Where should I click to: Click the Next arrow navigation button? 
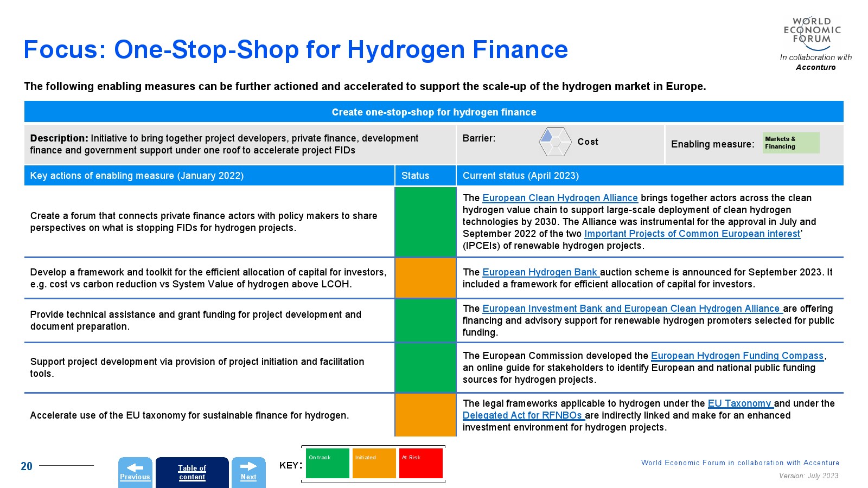click(248, 472)
